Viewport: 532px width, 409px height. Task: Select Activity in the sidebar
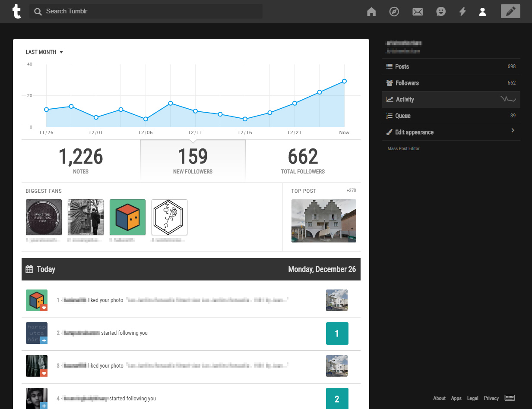click(451, 99)
